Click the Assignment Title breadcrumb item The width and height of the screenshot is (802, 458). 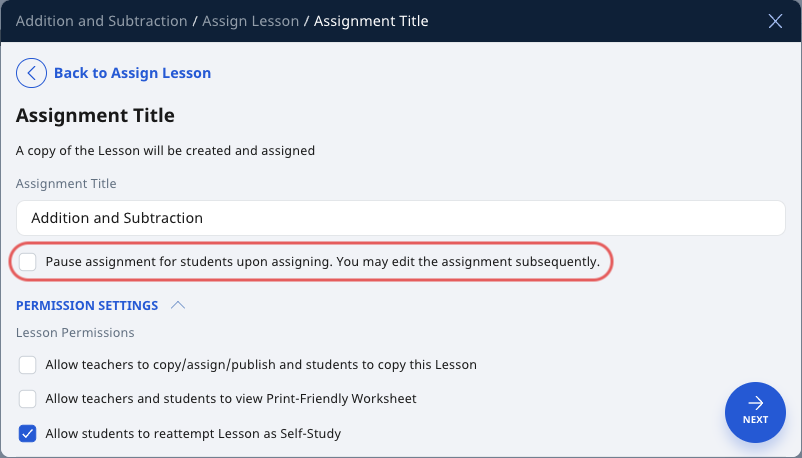pos(371,21)
